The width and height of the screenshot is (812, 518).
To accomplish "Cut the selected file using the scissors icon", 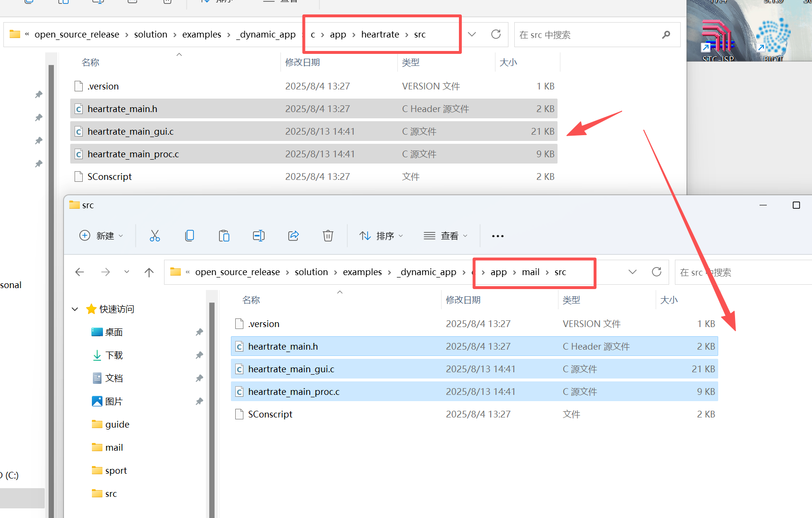I will 155,236.
